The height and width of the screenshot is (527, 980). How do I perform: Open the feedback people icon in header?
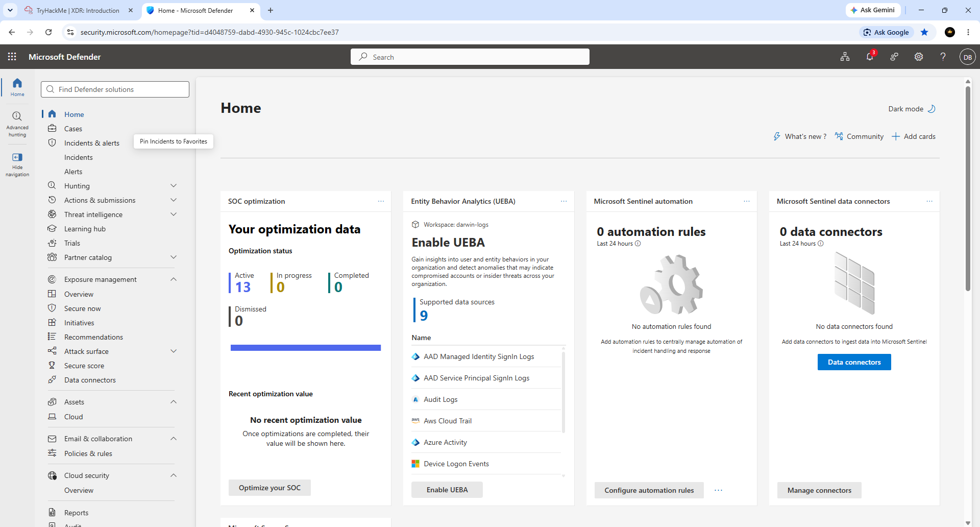[x=894, y=57]
